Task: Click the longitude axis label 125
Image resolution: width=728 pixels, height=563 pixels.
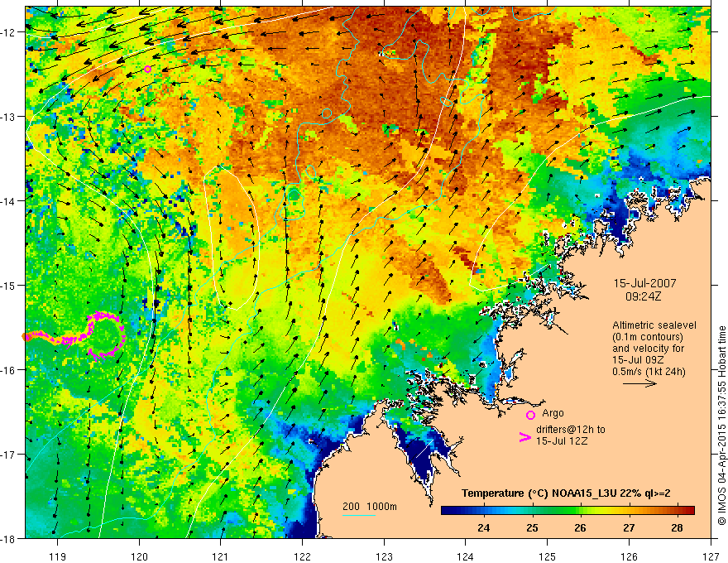Action: [x=548, y=556]
